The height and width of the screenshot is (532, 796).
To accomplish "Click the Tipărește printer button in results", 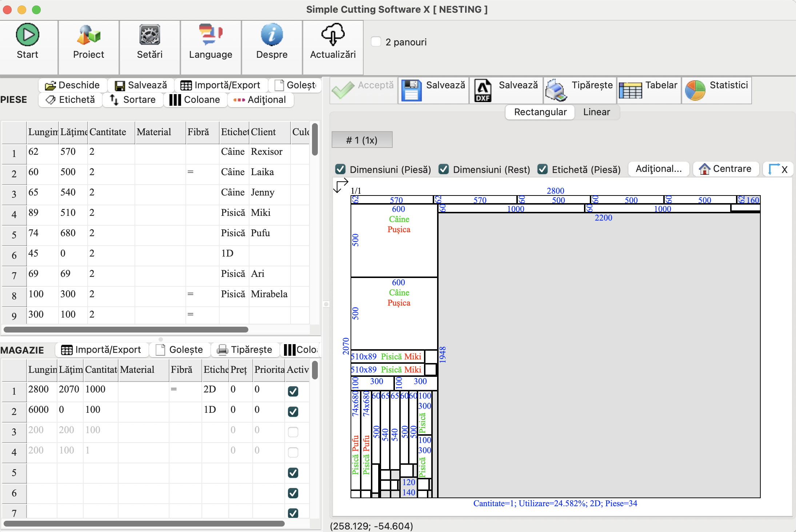I will (580, 90).
